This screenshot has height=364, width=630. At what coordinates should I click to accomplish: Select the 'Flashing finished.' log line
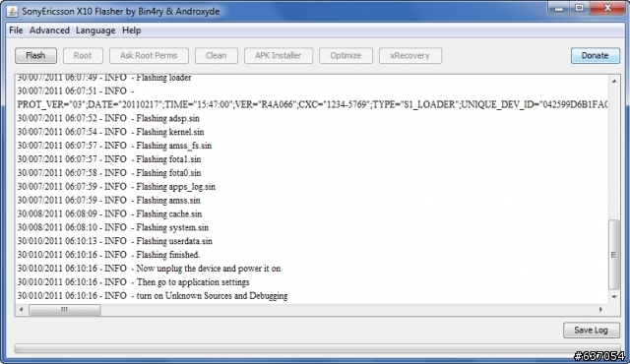point(108,255)
